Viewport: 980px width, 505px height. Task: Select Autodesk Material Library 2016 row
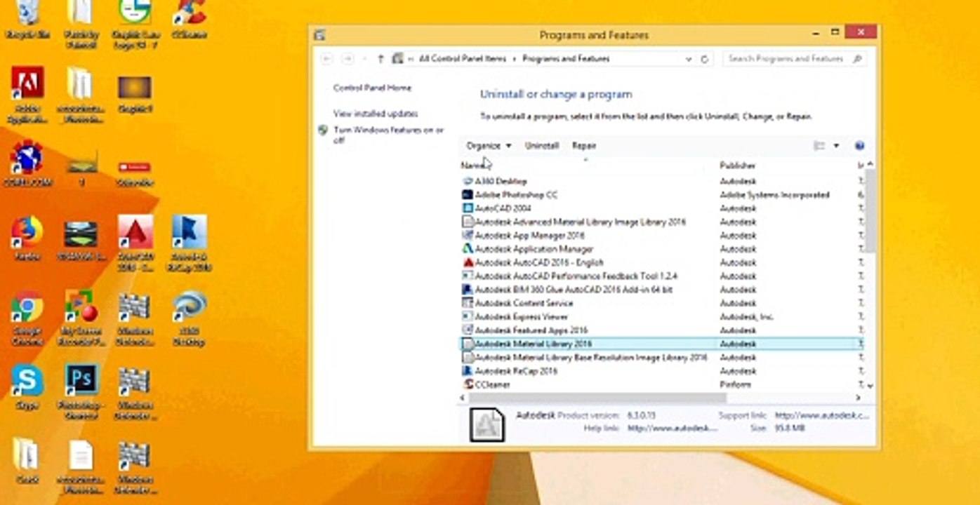point(661,344)
